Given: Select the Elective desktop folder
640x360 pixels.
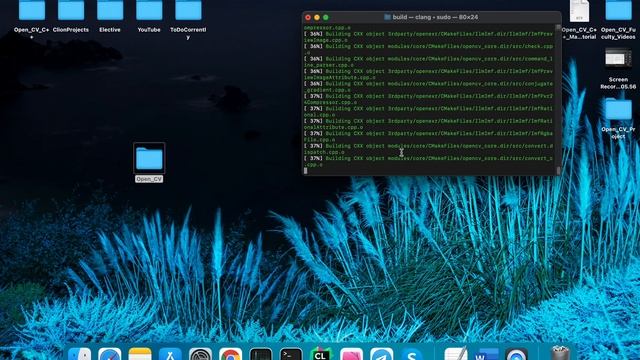Looking at the screenshot, I should [x=110, y=11].
